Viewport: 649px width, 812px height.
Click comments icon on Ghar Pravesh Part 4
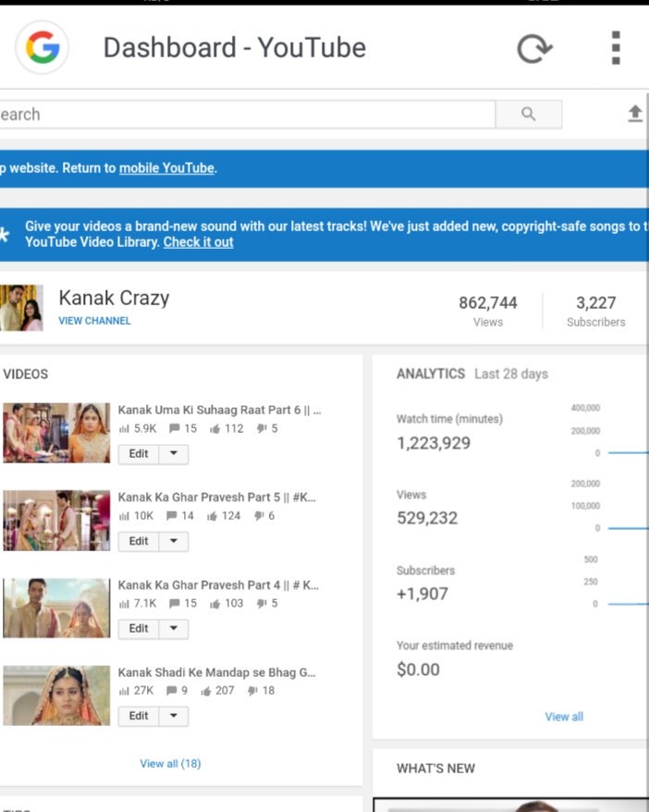(x=175, y=604)
